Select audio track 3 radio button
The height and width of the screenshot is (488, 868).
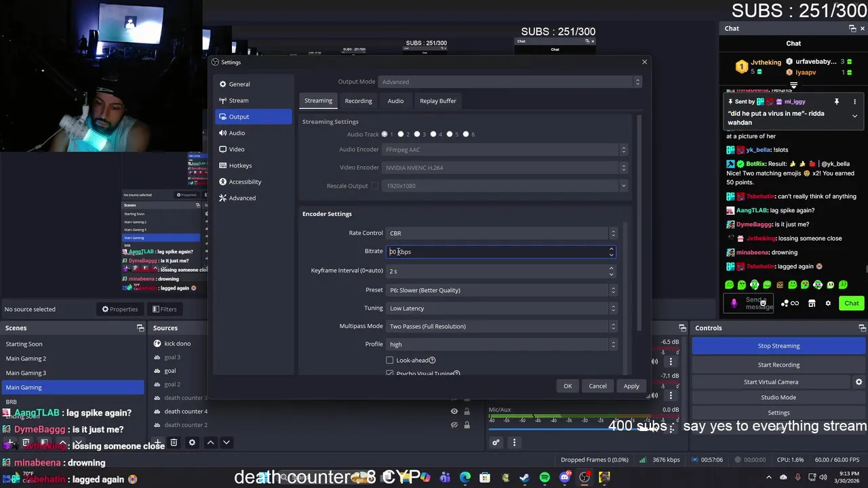click(x=417, y=134)
